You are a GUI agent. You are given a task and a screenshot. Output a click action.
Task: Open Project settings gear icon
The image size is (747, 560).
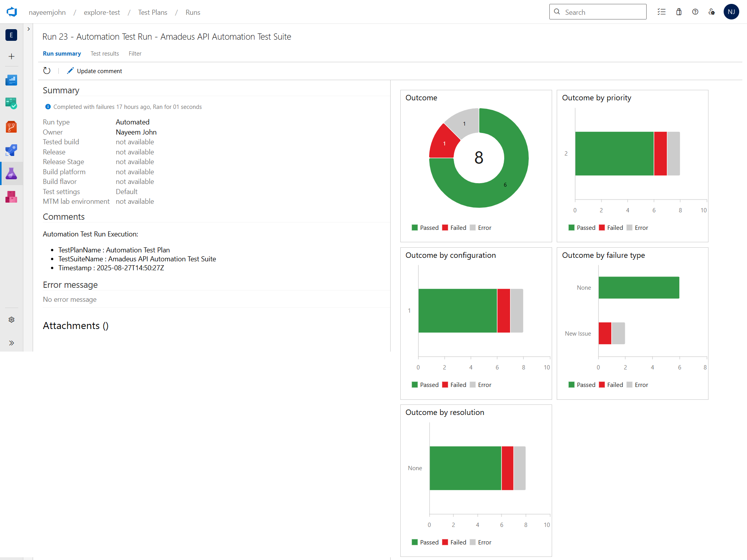[x=11, y=320]
